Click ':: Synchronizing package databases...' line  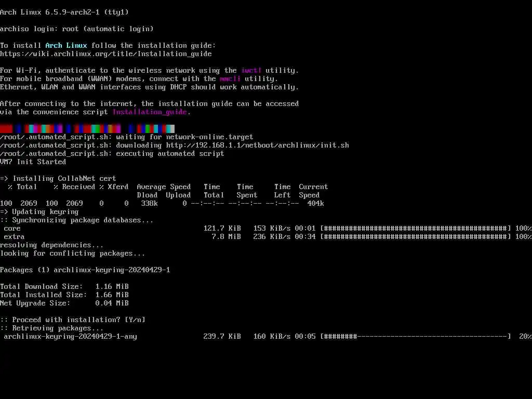[x=77, y=220]
